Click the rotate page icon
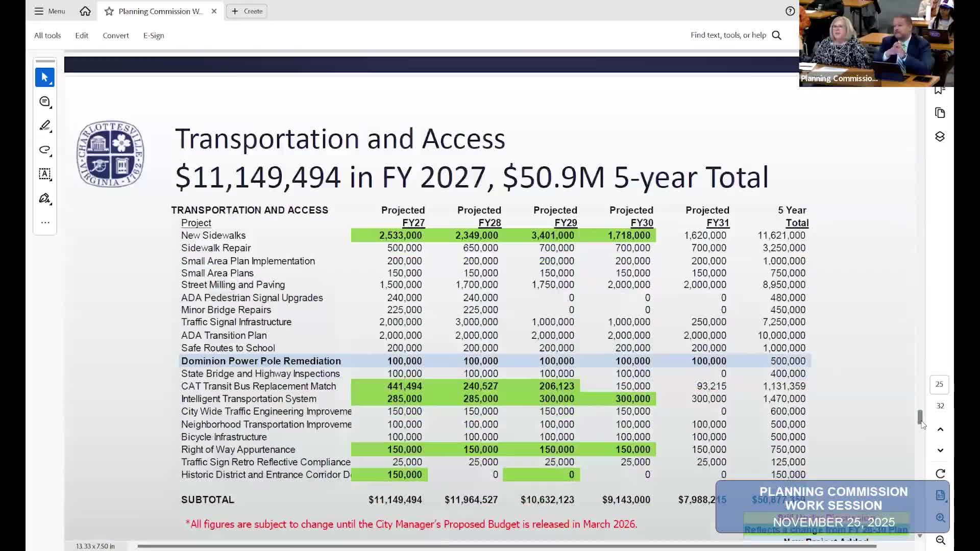 (941, 473)
